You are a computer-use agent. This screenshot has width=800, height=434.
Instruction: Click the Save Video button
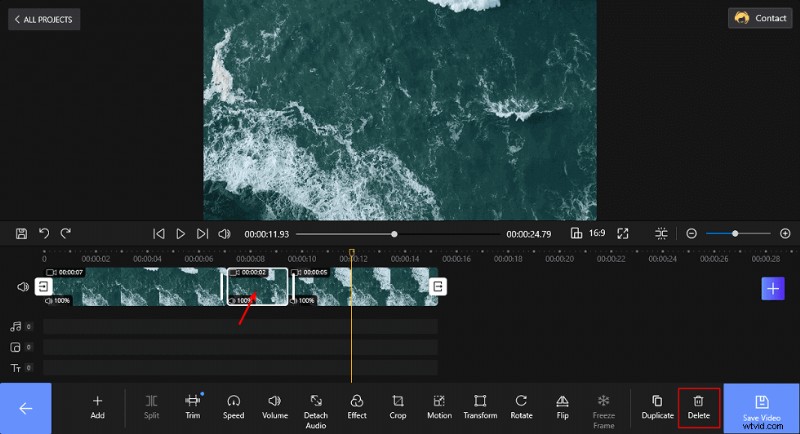tap(761, 409)
